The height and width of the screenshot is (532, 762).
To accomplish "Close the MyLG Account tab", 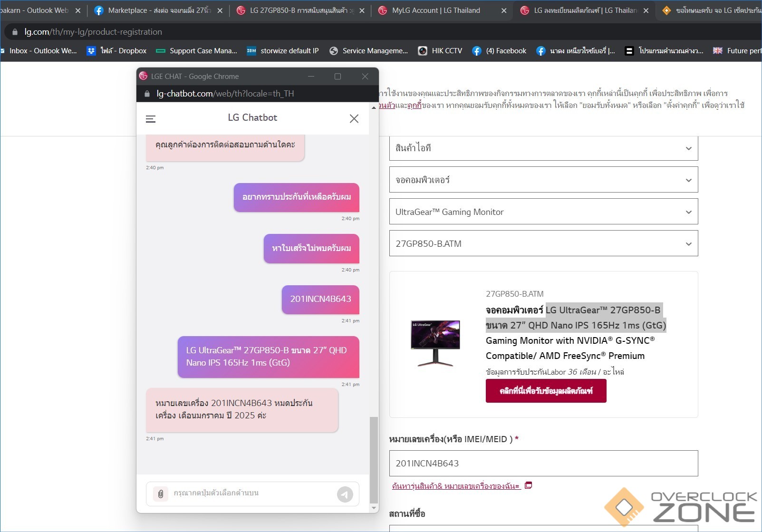I will pos(504,10).
